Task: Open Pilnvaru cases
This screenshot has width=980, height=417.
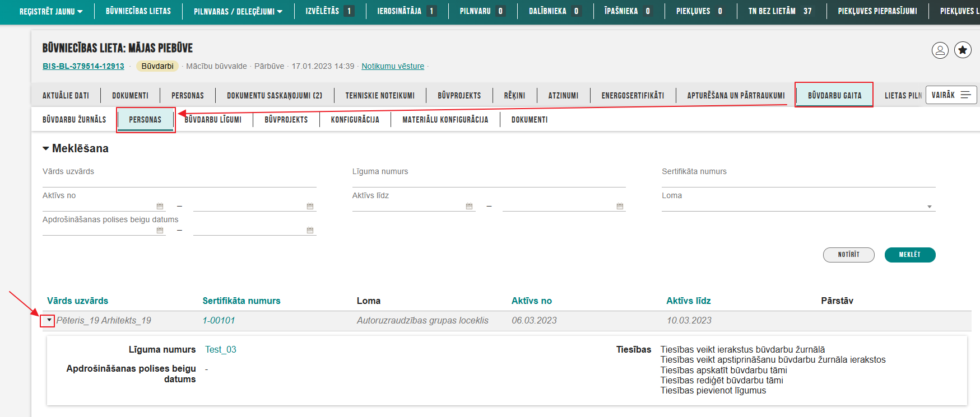Action: [x=482, y=11]
